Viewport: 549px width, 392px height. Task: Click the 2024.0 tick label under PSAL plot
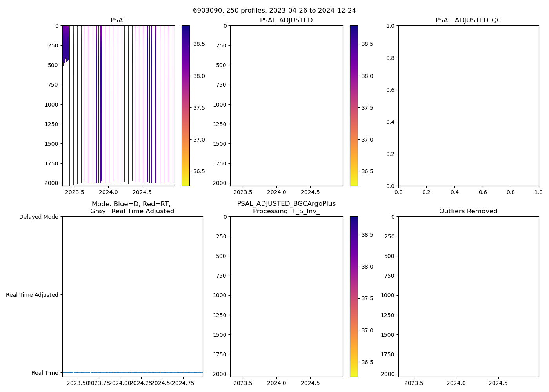point(108,192)
